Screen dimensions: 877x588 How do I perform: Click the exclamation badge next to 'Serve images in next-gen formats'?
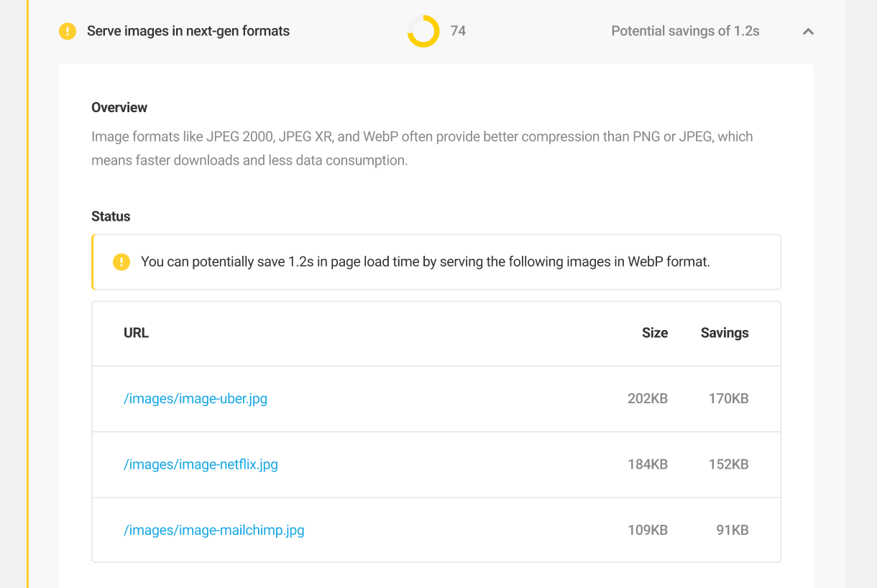pos(66,31)
